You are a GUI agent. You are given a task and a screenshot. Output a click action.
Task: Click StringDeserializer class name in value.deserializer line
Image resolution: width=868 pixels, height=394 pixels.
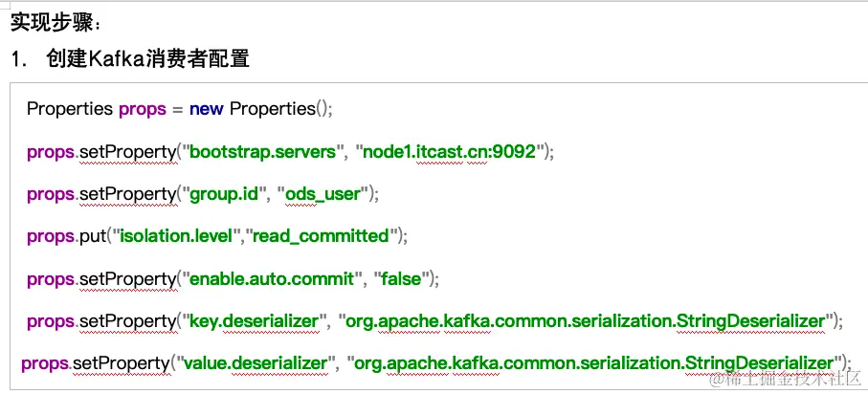[x=759, y=363]
